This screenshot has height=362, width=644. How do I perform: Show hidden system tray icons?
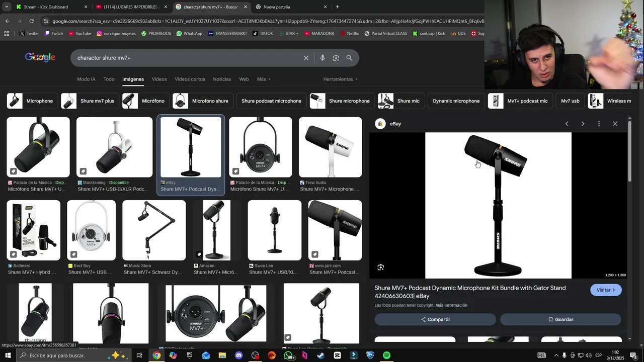coord(556,355)
